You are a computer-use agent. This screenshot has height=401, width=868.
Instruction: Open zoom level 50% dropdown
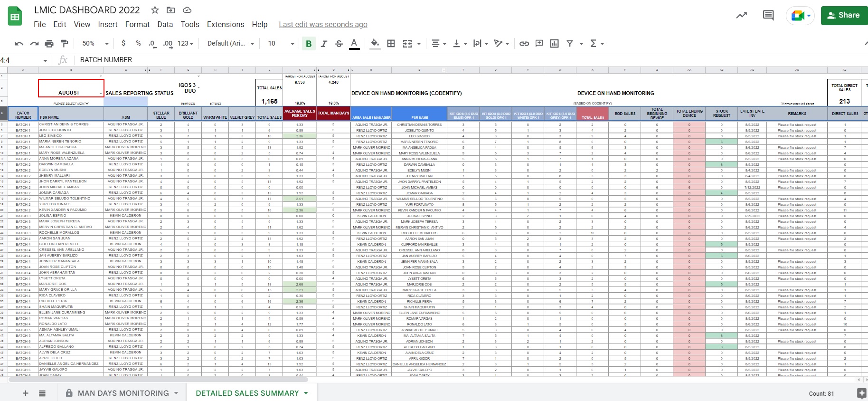[x=95, y=43]
